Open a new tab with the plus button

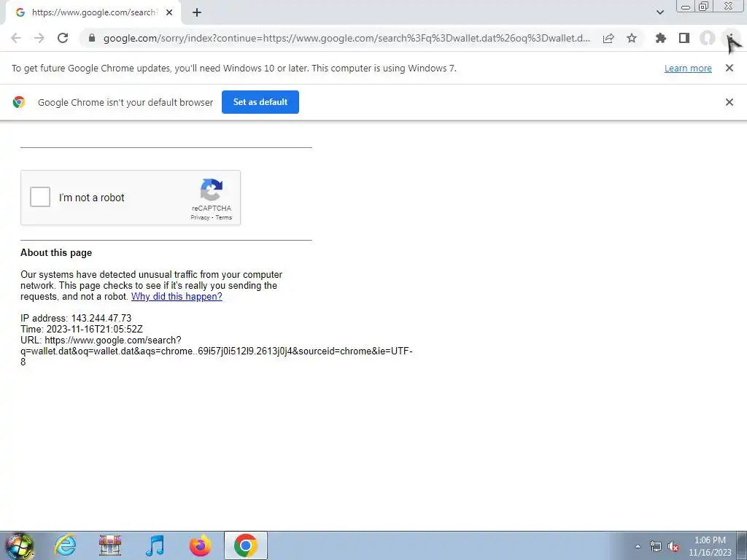pyautogui.click(x=197, y=12)
